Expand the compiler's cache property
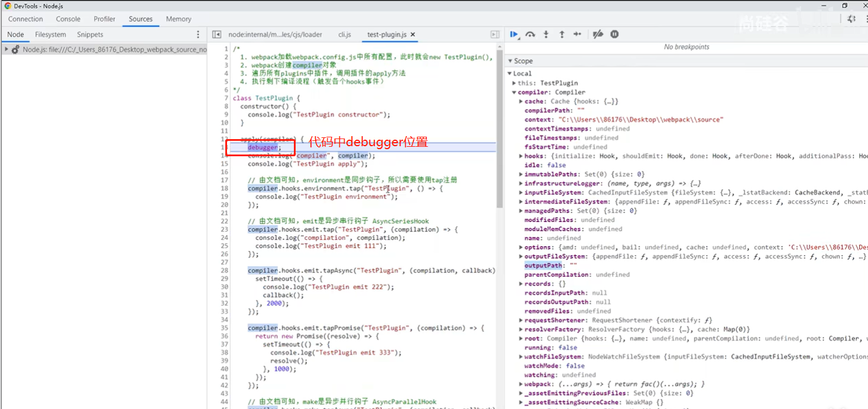The image size is (868, 409). [520, 101]
